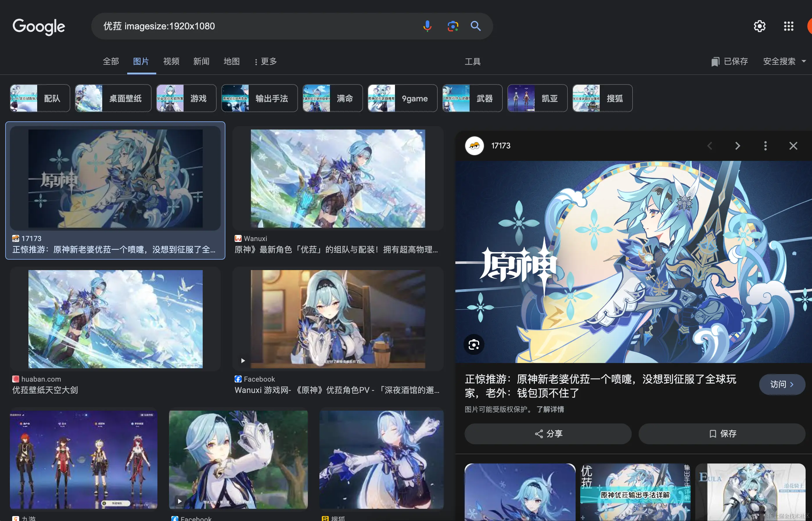The image size is (812, 521).
Task: Switch to the 全部 tab
Action: click(111, 61)
